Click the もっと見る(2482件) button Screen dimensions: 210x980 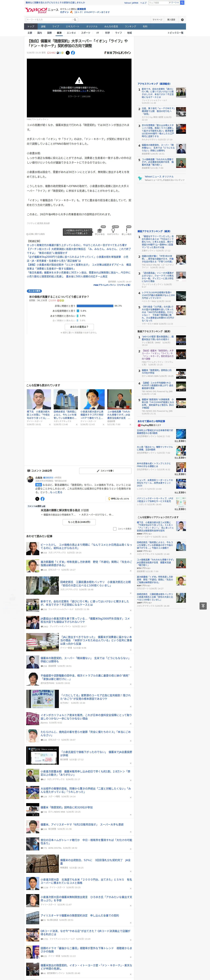click(x=79, y=522)
